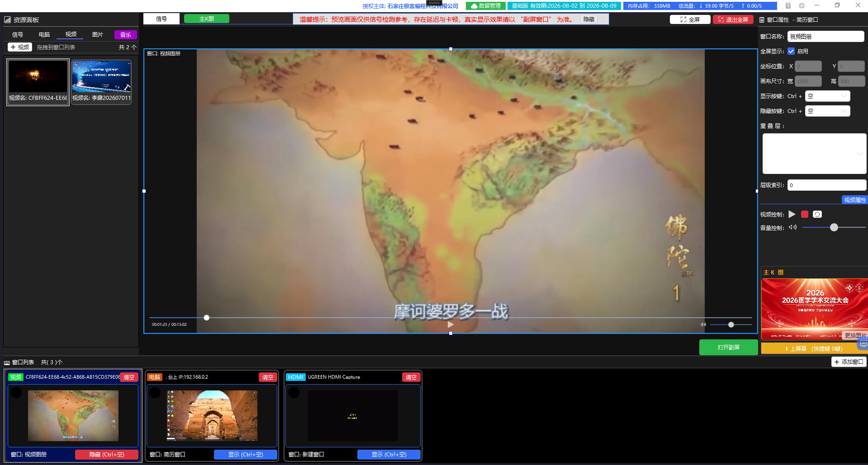Switch to the 信号 resource tab
868x465 pixels.
point(17,35)
